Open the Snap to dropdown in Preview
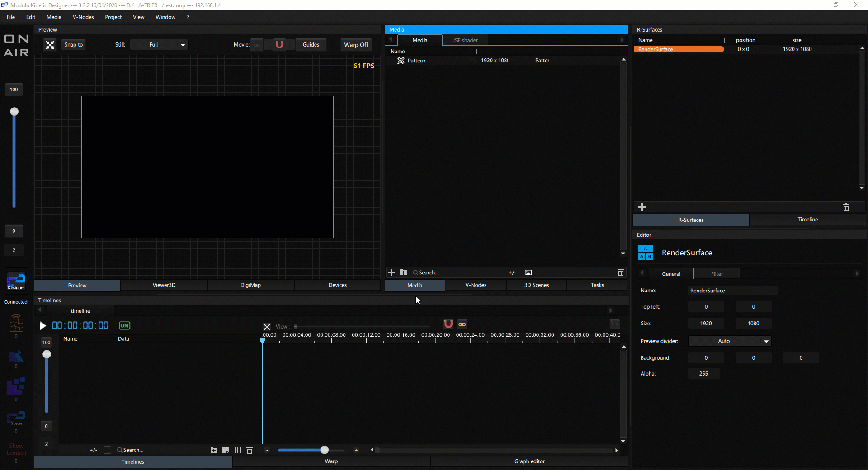868x470 pixels. [73, 45]
